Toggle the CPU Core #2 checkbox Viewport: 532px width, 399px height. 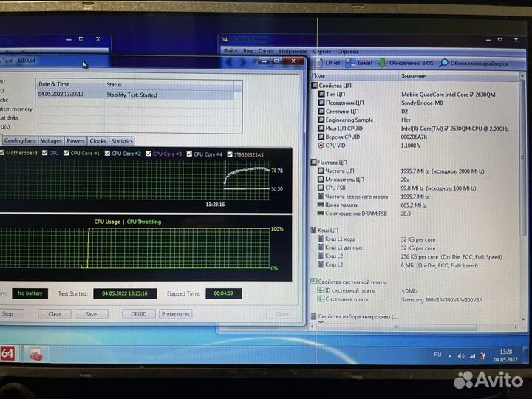tap(107, 154)
